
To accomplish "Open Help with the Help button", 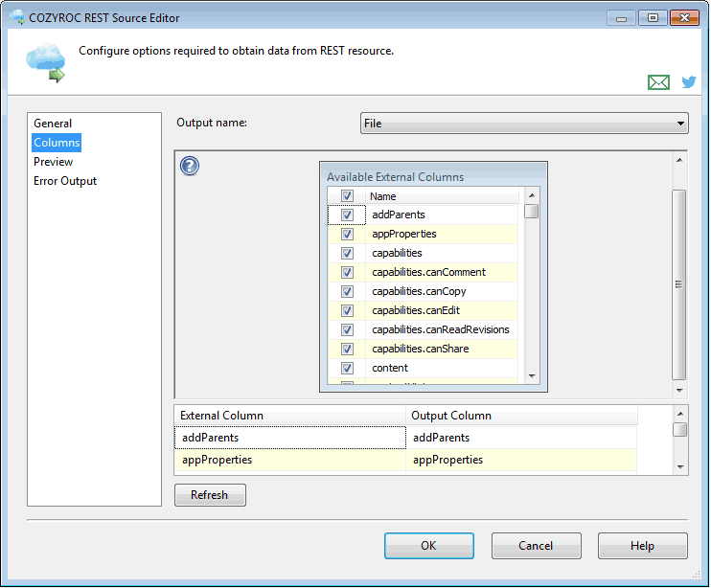I will 643,546.
